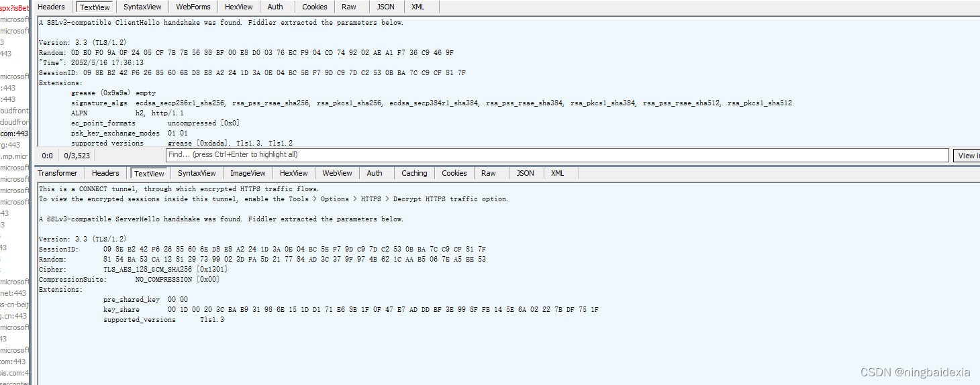This screenshot has width=980, height=385.
Task: Click the Time 2052/5/16 line
Action: point(91,62)
